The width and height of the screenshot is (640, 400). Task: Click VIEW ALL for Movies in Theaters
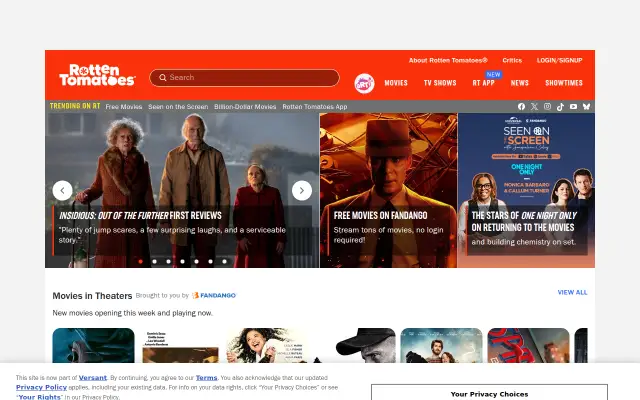[572, 292]
